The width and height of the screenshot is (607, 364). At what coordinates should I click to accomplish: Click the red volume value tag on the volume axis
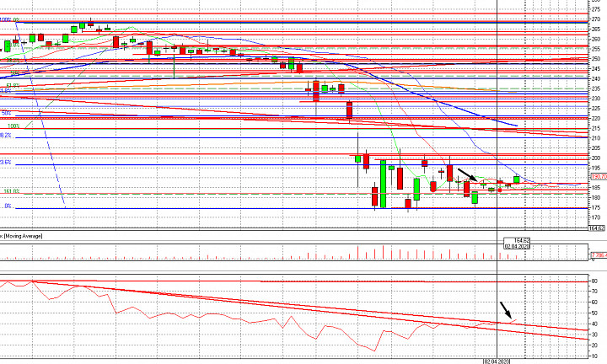click(599, 255)
